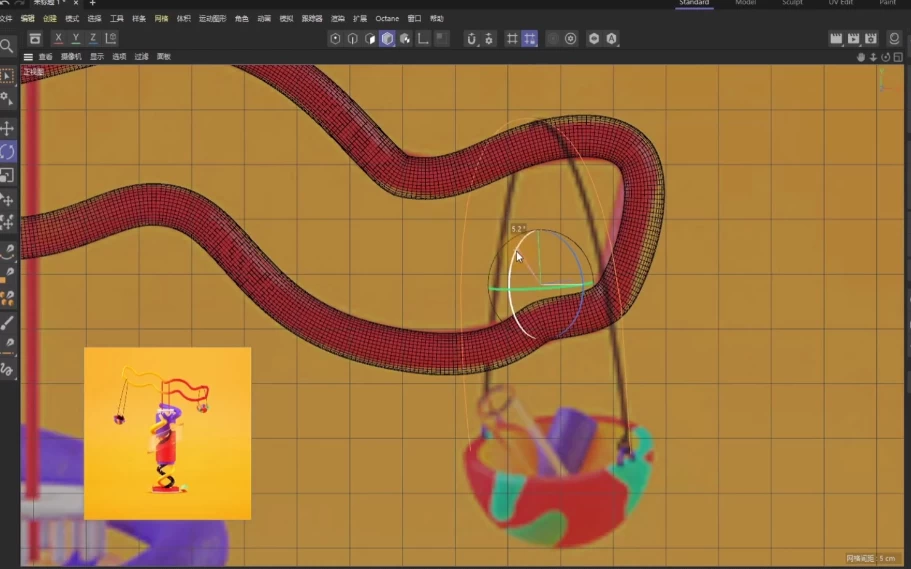Toggle the Z axis lock
The image size is (911, 569).
click(93, 38)
